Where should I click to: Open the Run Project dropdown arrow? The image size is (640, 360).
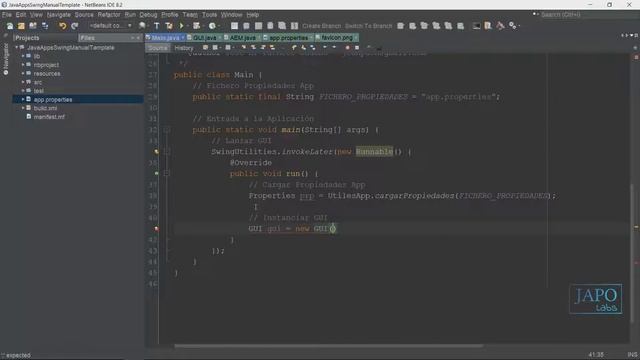click(187, 26)
